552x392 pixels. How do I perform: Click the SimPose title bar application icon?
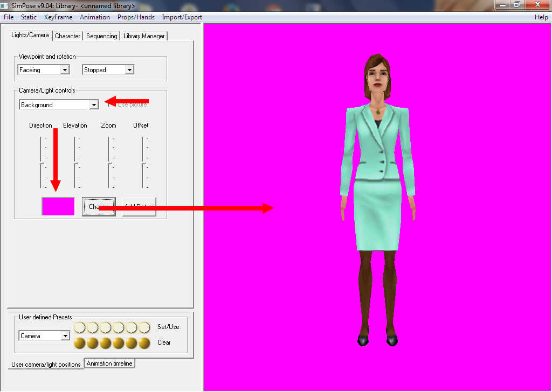coord(5,6)
